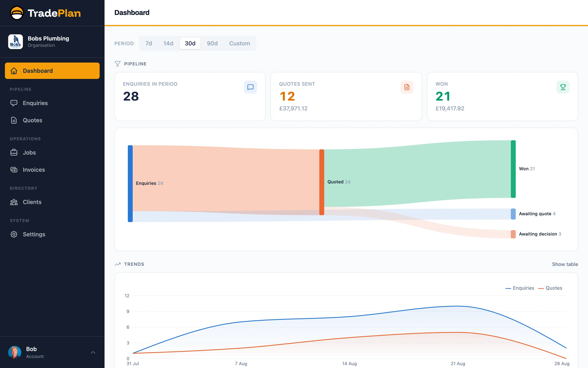Open Settings in the sidebar
The width and height of the screenshot is (588, 368).
pyautogui.click(x=52, y=234)
